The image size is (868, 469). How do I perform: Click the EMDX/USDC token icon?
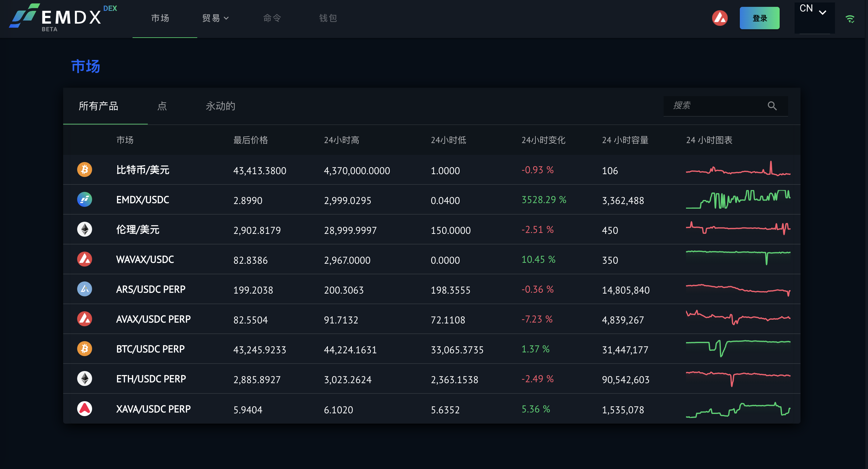[x=85, y=199]
